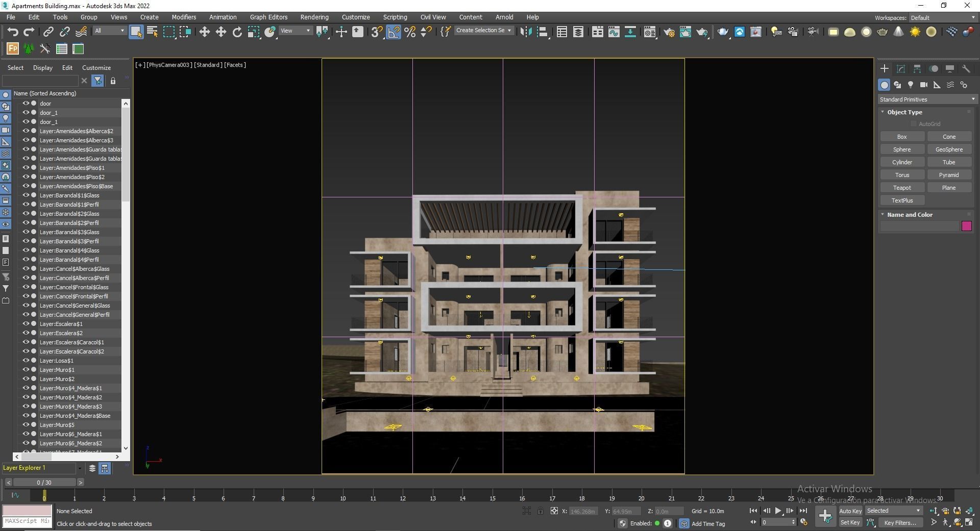Open the Utilities panel wrench tab
980x531 pixels.
click(x=966, y=68)
